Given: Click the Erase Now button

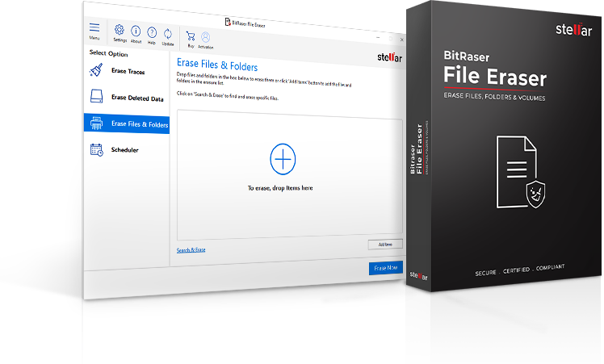Looking at the screenshot, I should point(386,268).
